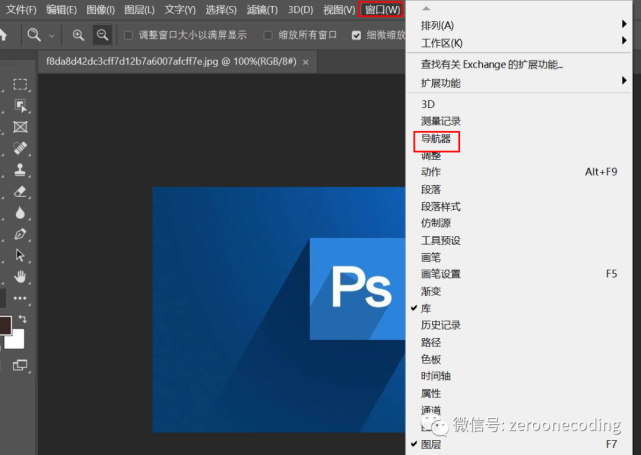Expand the 工作区(K) submenu
The width and height of the screenshot is (641, 455).
(x=519, y=43)
